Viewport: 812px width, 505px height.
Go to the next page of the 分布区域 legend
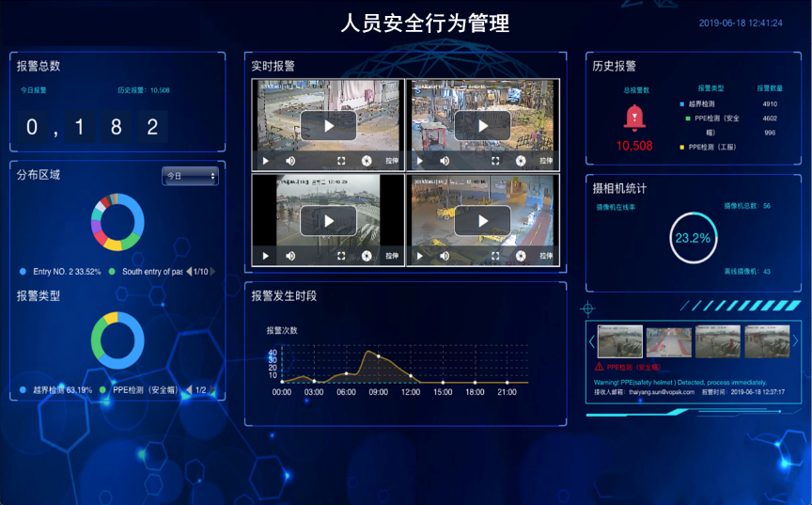[x=212, y=272]
